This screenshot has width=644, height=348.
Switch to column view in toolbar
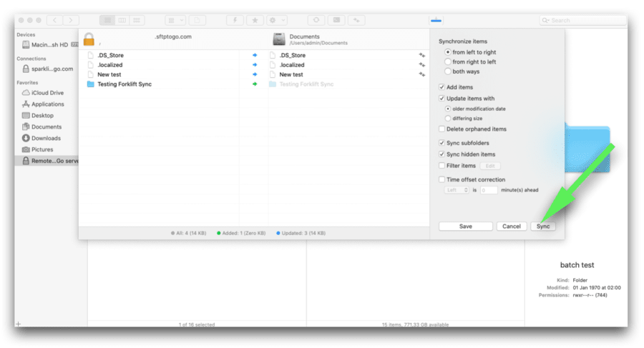[122, 20]
